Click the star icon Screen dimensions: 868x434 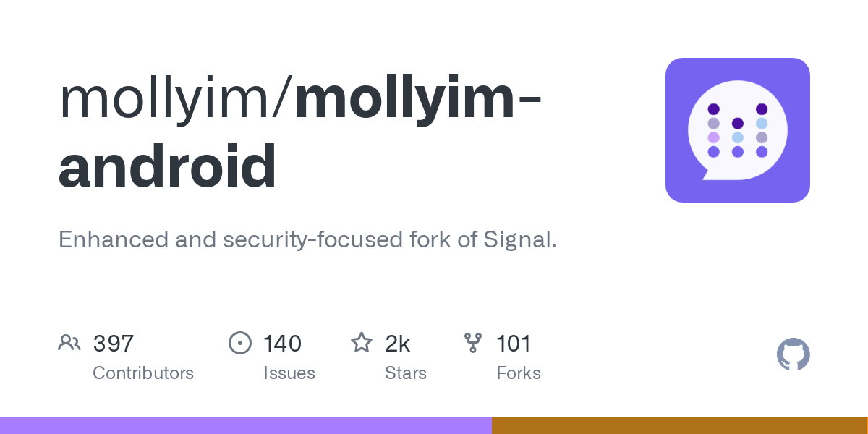[x=362, y=342]
